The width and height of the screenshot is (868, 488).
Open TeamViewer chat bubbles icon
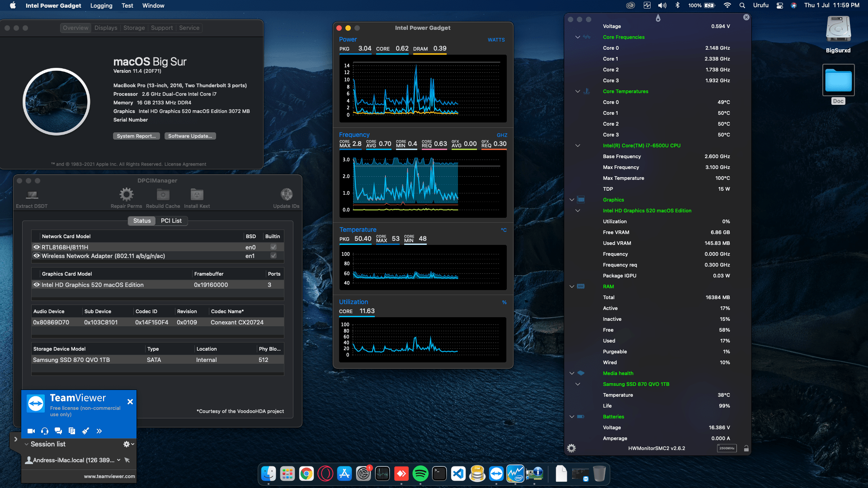(58, 431)
